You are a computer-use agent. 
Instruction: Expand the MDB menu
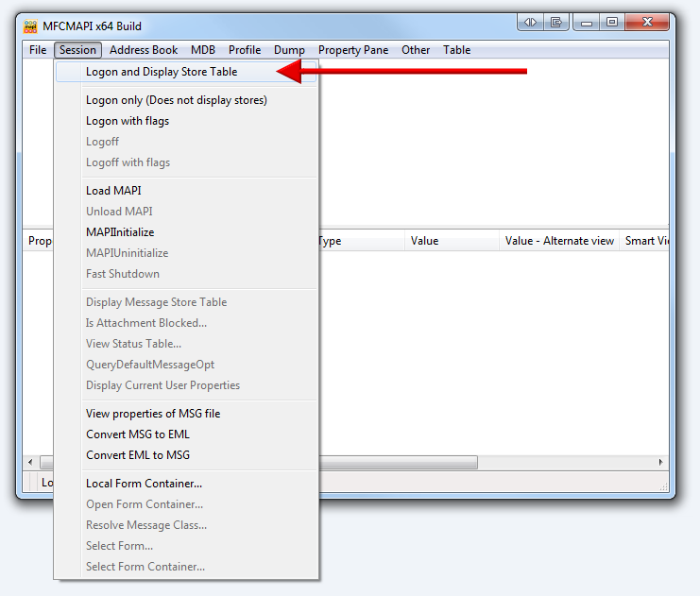pos(203,50)
